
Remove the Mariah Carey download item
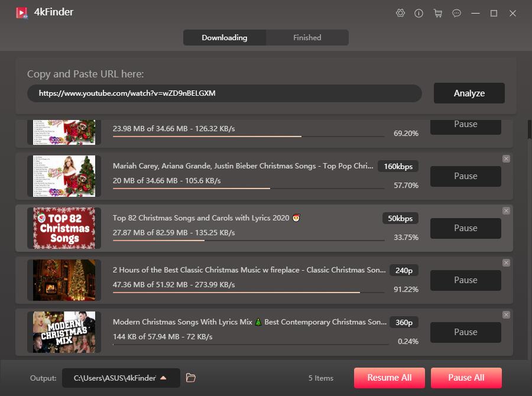(506, 159)
